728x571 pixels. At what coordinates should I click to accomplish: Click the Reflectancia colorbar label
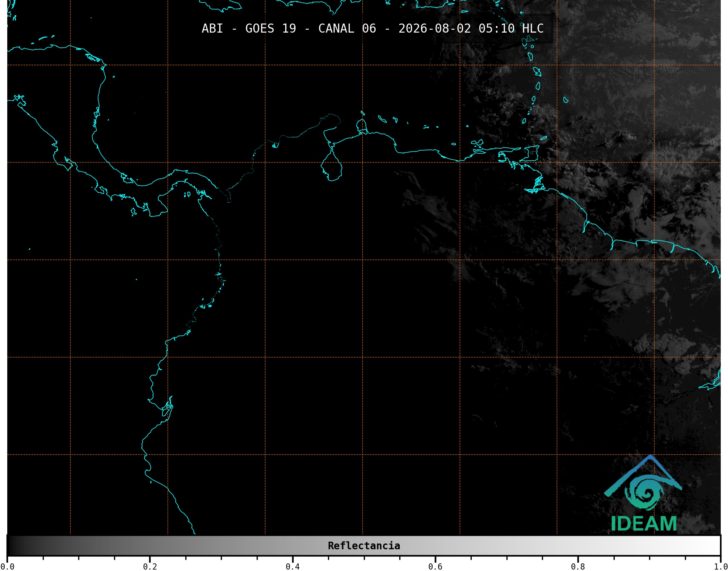(x=364, y=546)
